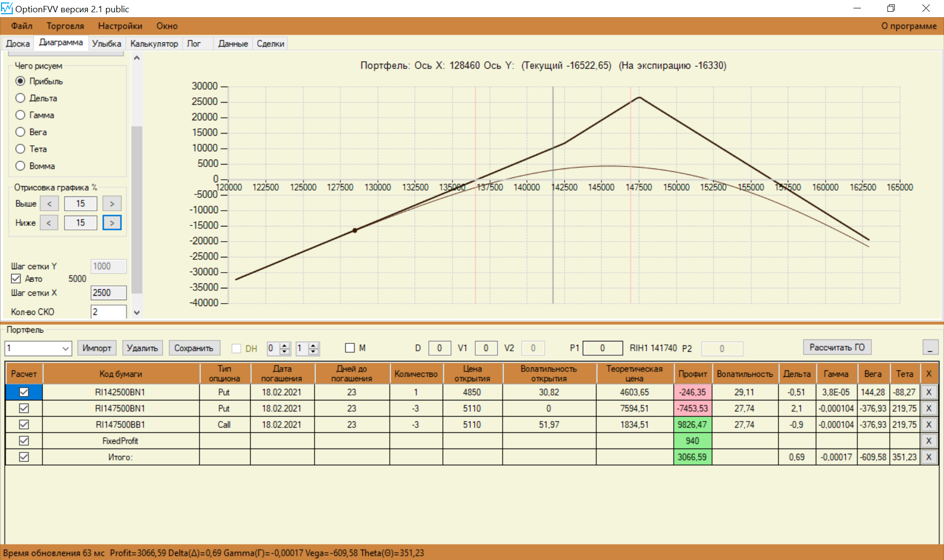
Task: Click the minimize panel underscore button
Action: 930,348
